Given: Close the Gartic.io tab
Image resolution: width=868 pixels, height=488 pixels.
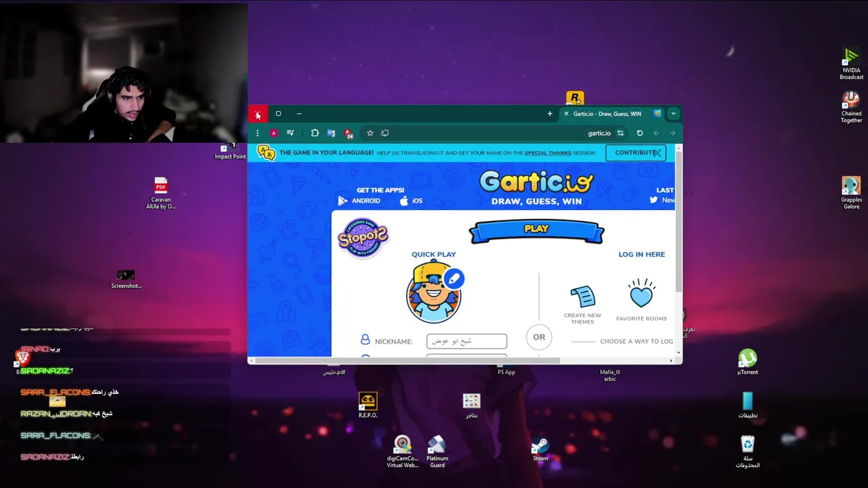Looking at the screenshot, I should click(x=566, y=114).
